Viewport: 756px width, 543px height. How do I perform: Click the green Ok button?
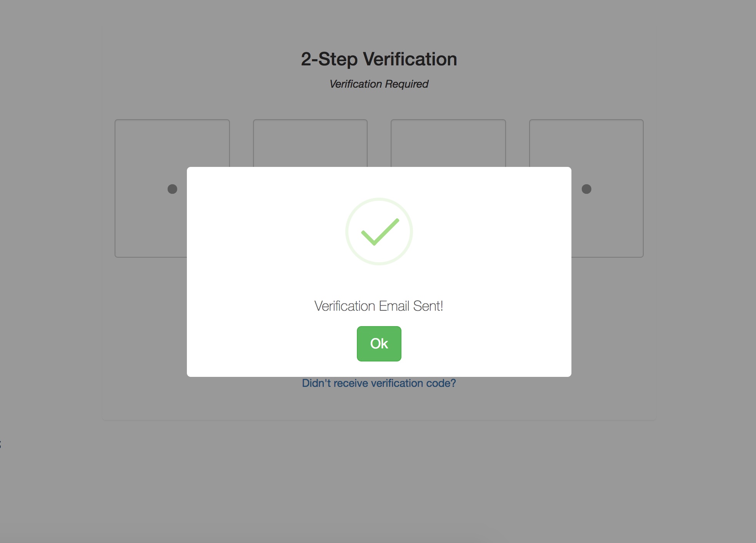(x=379, y=343)
